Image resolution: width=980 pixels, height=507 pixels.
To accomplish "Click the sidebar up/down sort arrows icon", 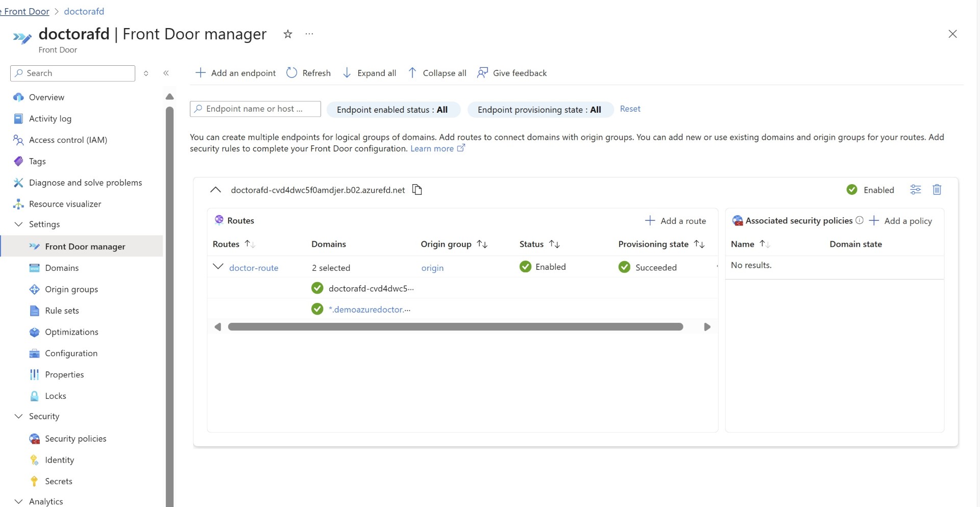I will 146,73.
